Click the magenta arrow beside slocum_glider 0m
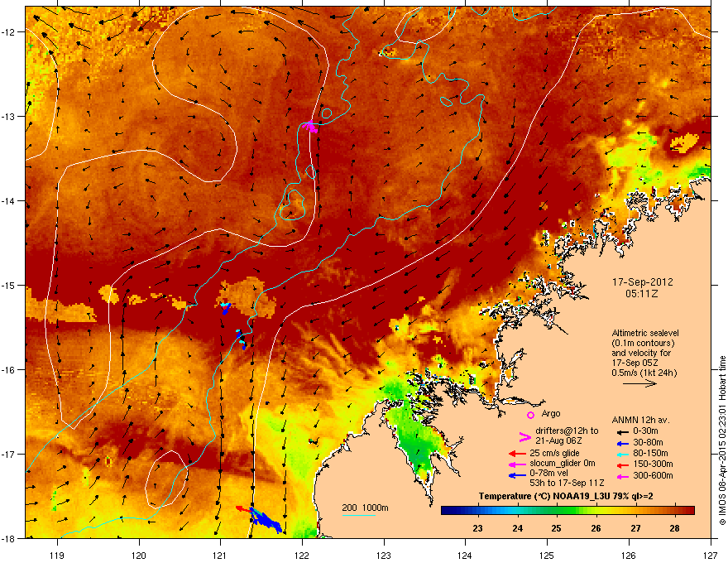The width and height of the screenshot is (728, 563). pos(517,464)
